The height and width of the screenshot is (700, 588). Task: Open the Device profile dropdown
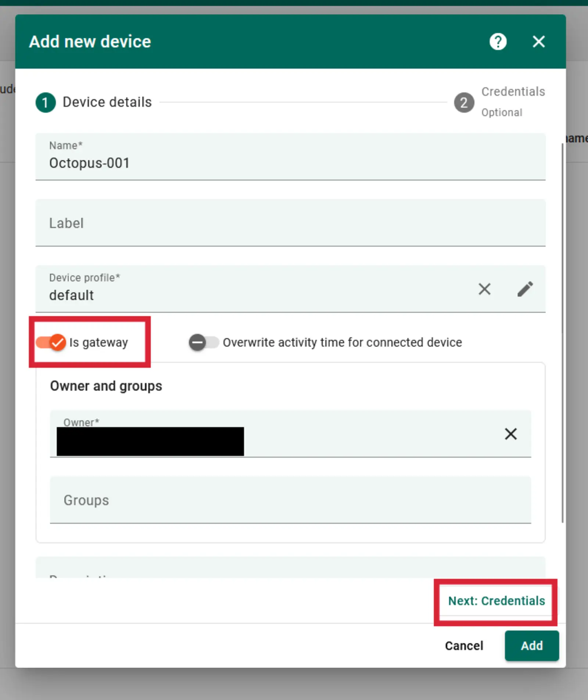[x=257, y=295]
